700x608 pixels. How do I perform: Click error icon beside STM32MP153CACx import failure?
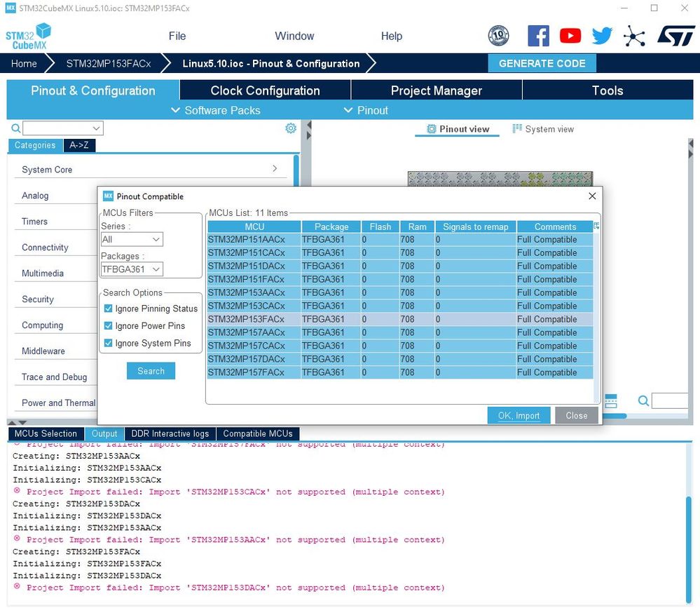pos(17,490)
